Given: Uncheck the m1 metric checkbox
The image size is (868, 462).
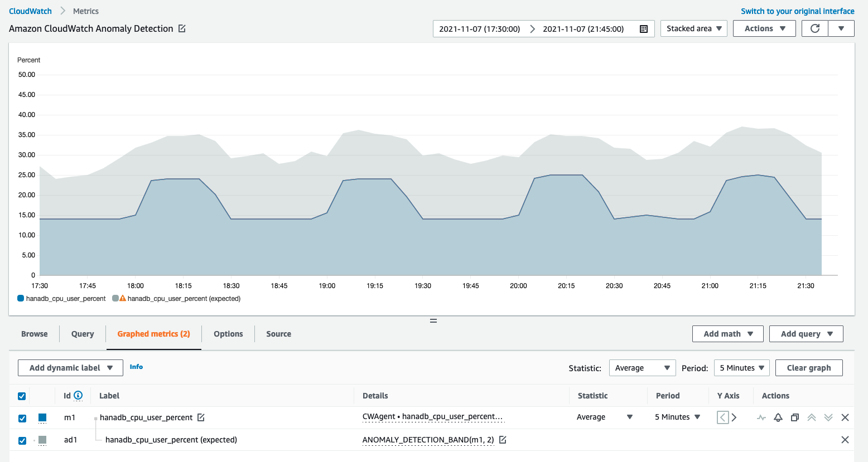Looking at the screenshot, I should [x=22, y=418].
